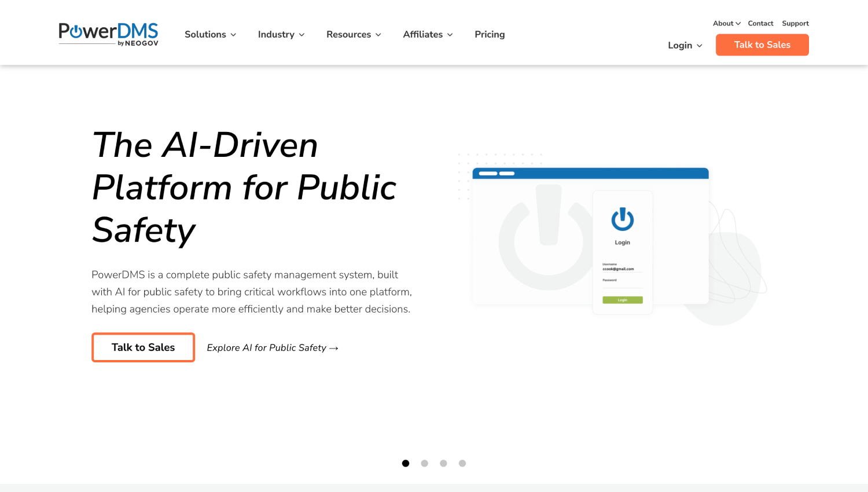868x492 pixels.
Task: Expand the Solutions dropdown menu
Action: point(211,35)
